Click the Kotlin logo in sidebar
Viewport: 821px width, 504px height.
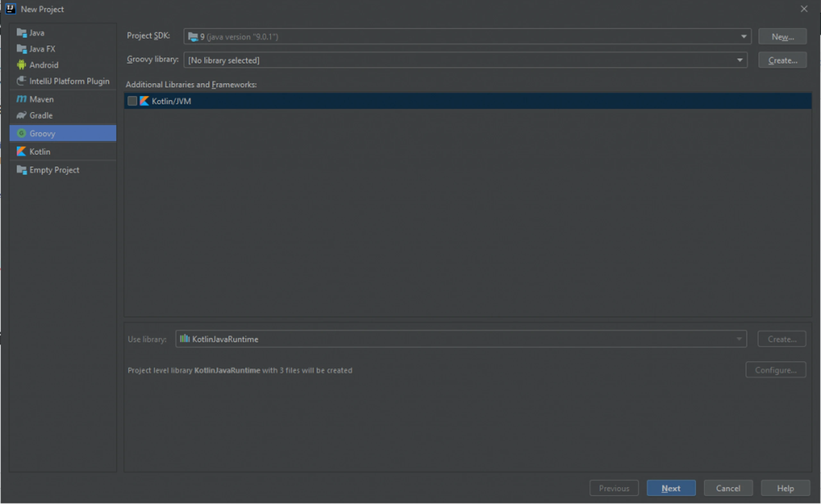pyautogui.click(x=21, y=151)
